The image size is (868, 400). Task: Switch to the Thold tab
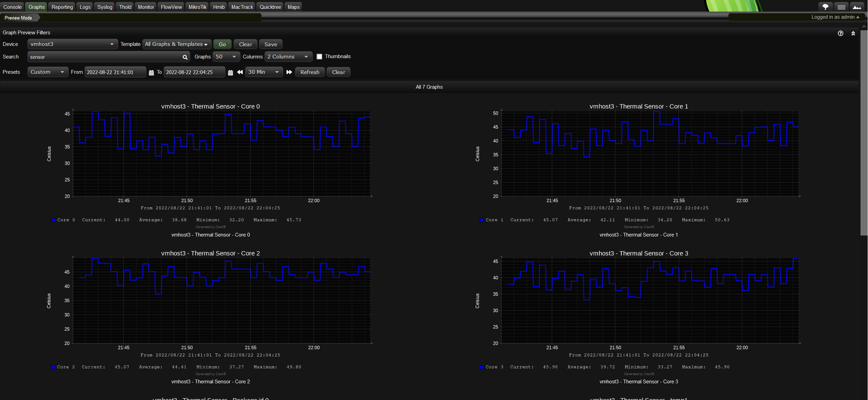click(x=125, y=7)
